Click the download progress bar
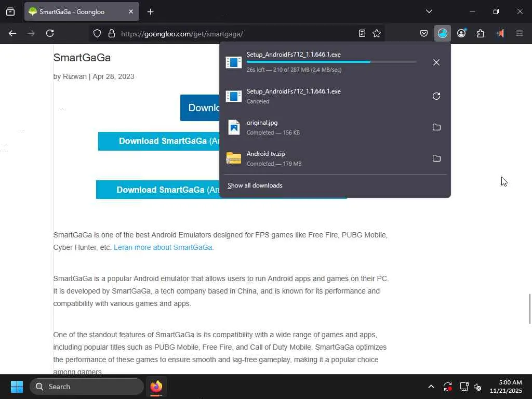 coord(331,62)
